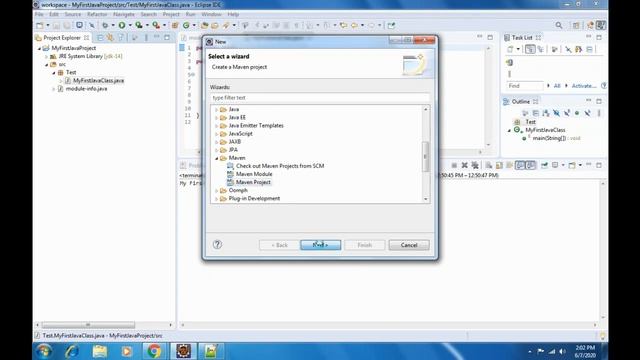This screenshot has width=640, height=360.
Task: Select the Project Explorer tab
Action: click(62, 38)
